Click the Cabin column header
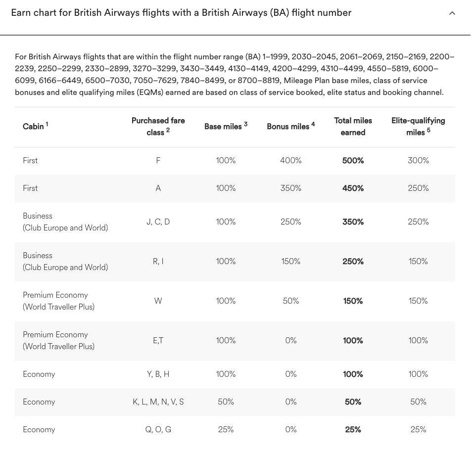 (x=32, y=126)
